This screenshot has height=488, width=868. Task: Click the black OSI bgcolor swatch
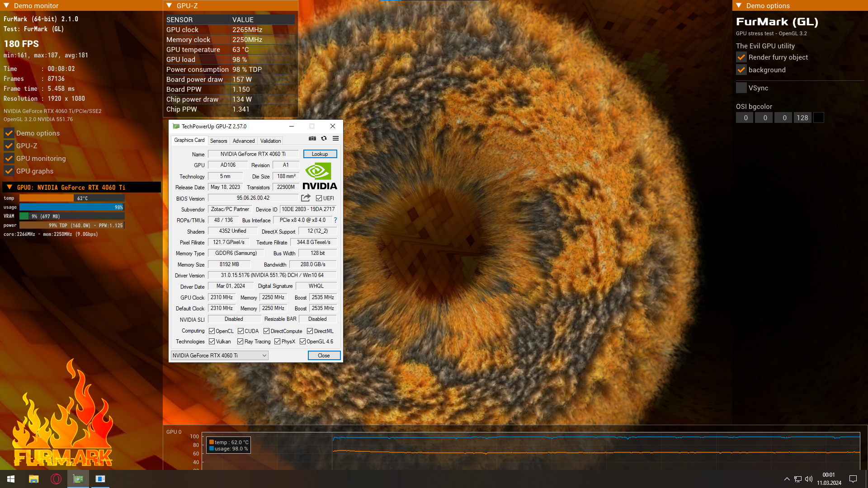(x=818, y=118)
